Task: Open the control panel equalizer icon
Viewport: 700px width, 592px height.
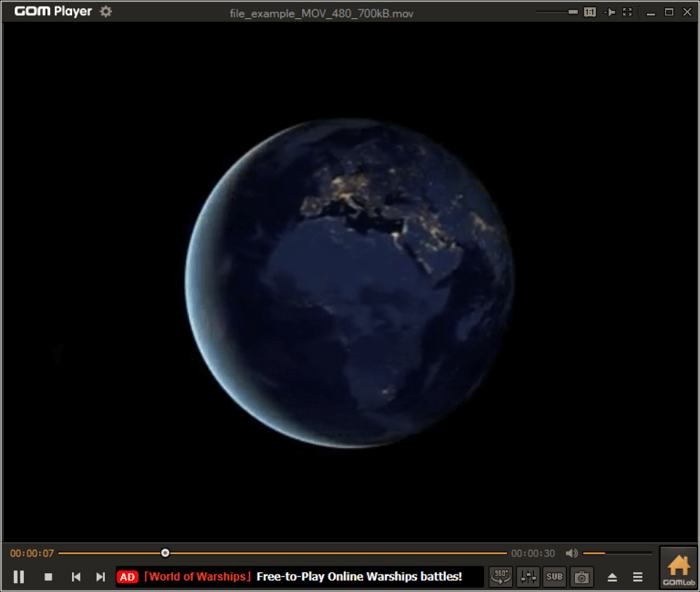Action: tap(528, 577)
